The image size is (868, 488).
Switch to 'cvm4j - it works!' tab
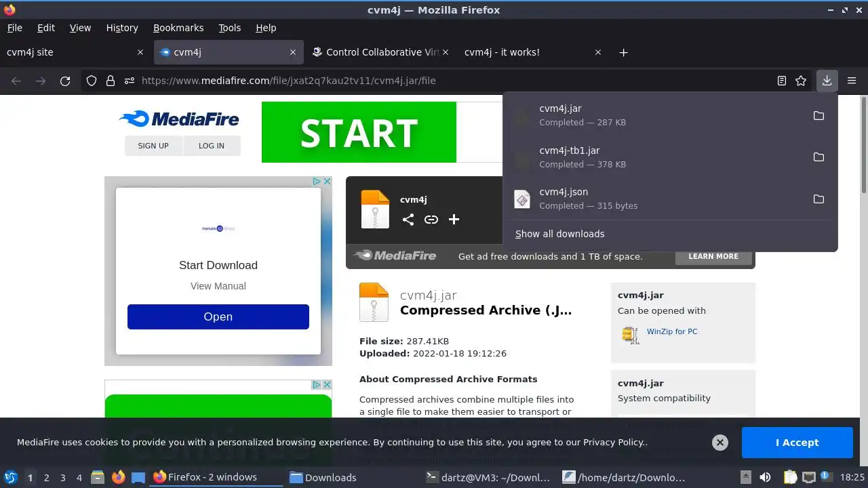click(x=533, y=52)
